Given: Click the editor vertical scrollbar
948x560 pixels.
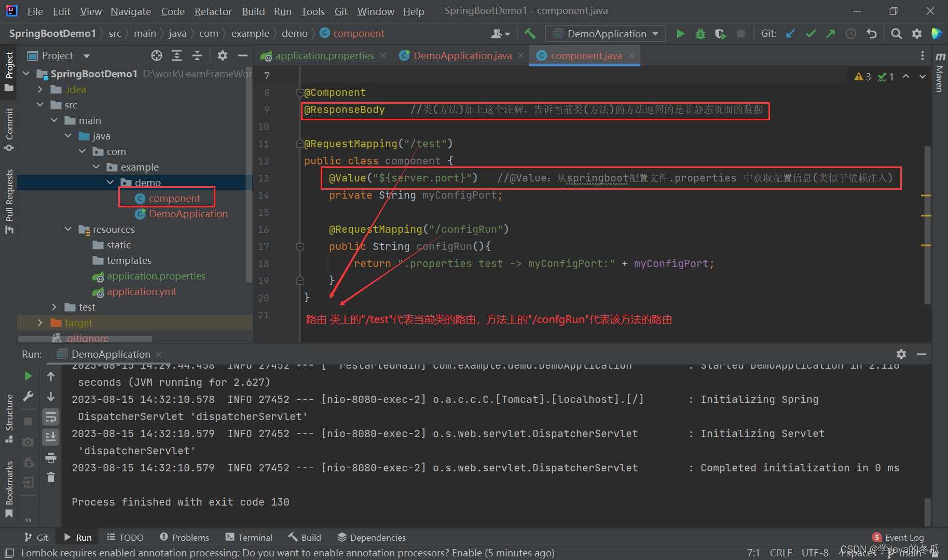Looking at the screenshot, I should coord(927,225).
